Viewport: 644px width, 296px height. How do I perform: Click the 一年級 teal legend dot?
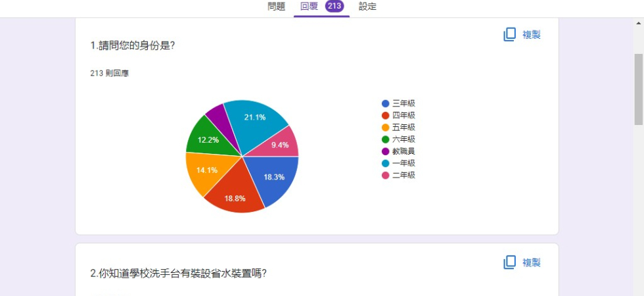tap(386, 163)
